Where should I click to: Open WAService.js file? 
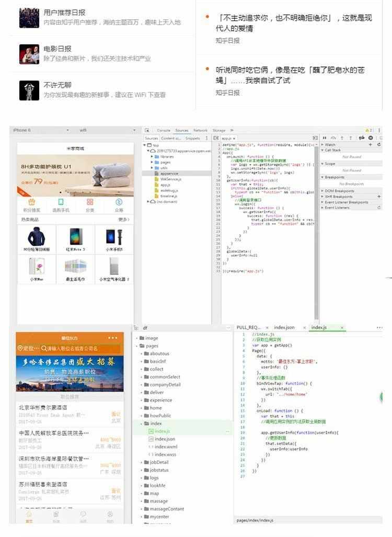point(171,179)
